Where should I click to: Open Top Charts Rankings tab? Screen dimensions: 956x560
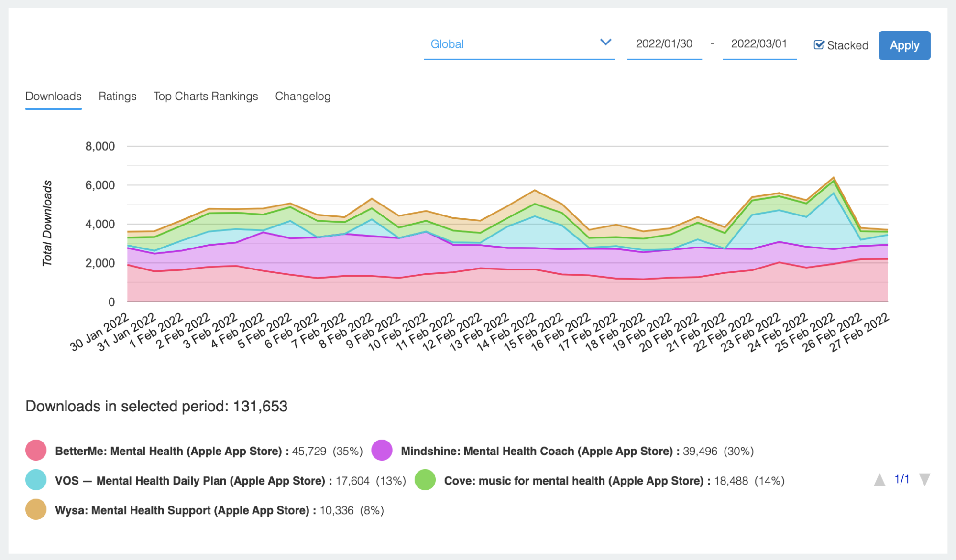(206, 96)
